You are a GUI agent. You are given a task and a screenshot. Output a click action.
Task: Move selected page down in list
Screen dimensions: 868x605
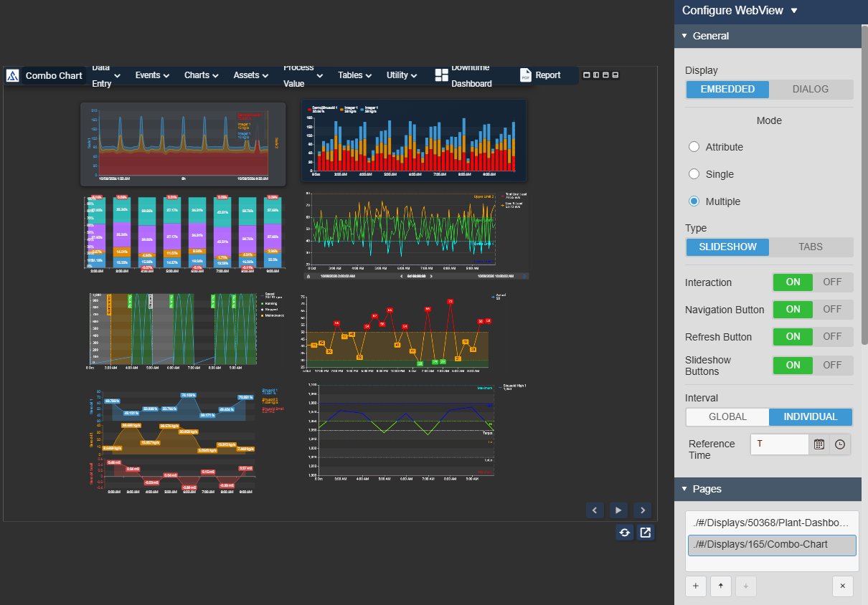(745, 586)
